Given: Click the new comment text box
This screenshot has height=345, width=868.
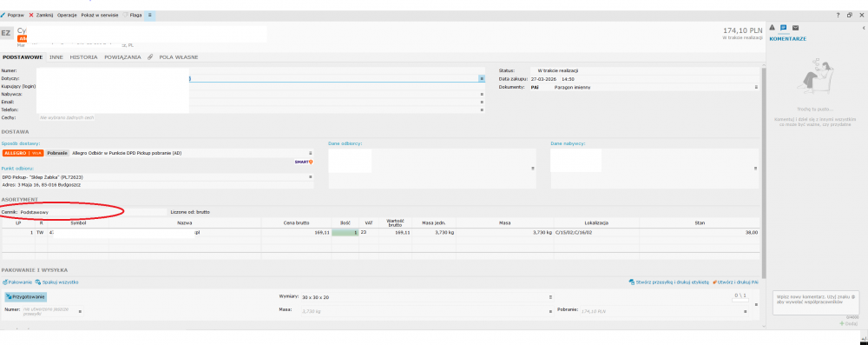Looking at the screenshot, I should (816, 303).
